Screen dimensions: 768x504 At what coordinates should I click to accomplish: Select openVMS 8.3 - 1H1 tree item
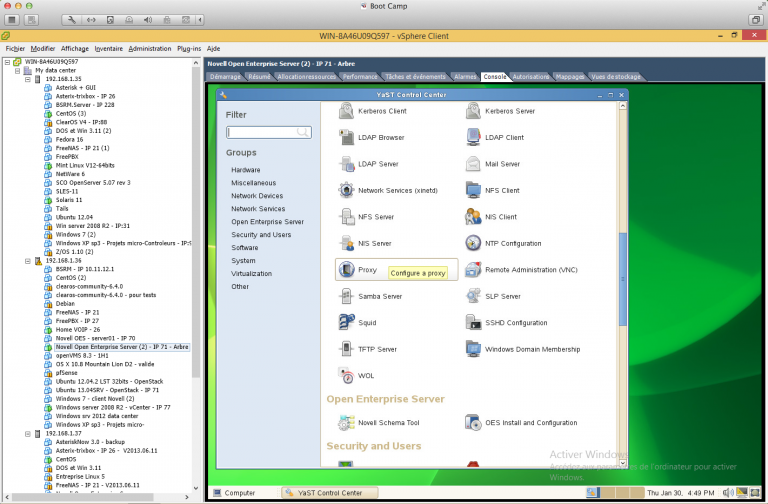[x=82, y=356]
